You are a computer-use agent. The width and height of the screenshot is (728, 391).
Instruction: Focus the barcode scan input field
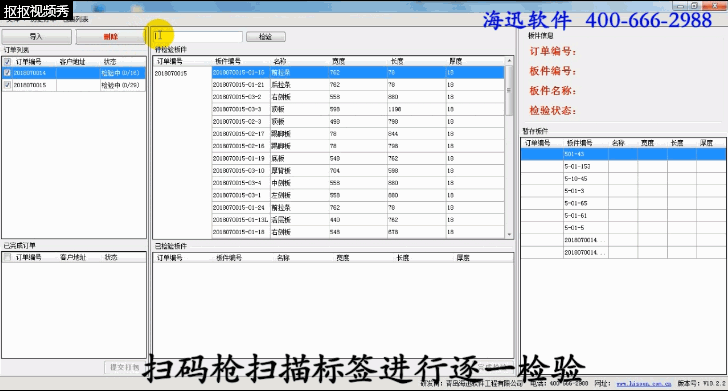198,37
